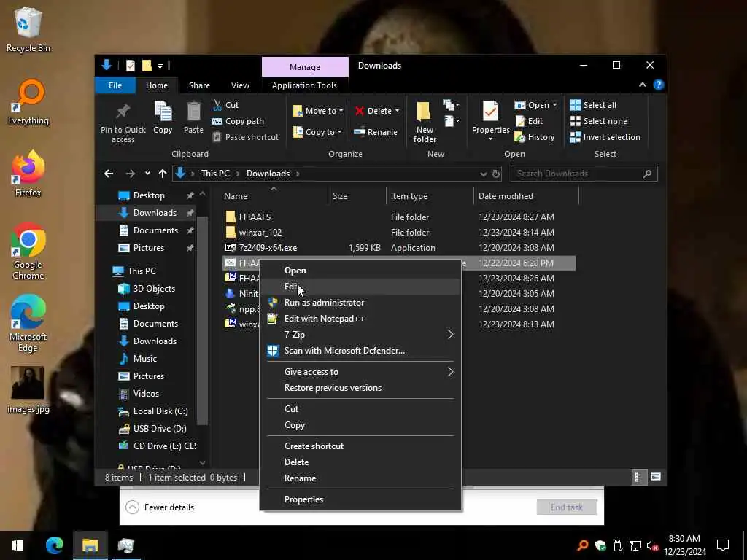Screen dimensions: 747x560
Task: Choose Open in context menu
Action: pyautogui.click(x=360, y=271)
